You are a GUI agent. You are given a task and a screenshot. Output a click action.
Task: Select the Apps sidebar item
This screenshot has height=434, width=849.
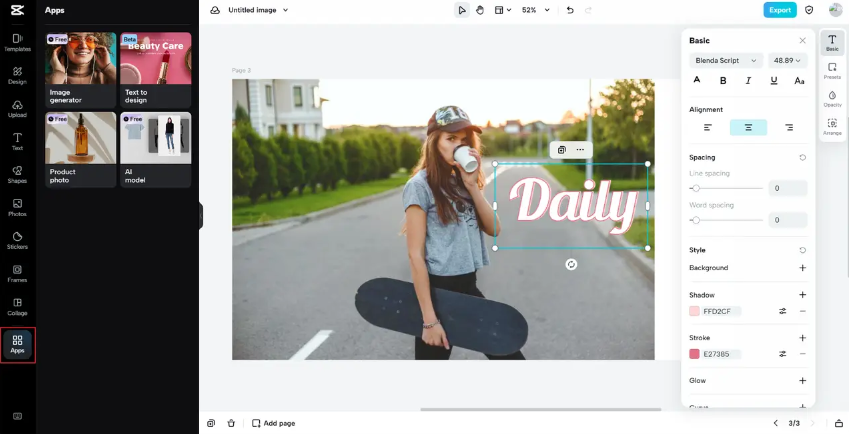click(17, 344)
